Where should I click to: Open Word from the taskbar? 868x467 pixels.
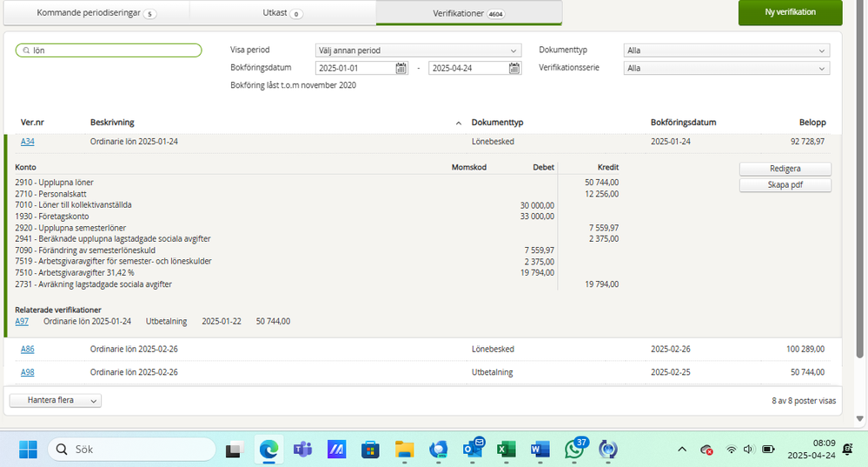point(540,450)
